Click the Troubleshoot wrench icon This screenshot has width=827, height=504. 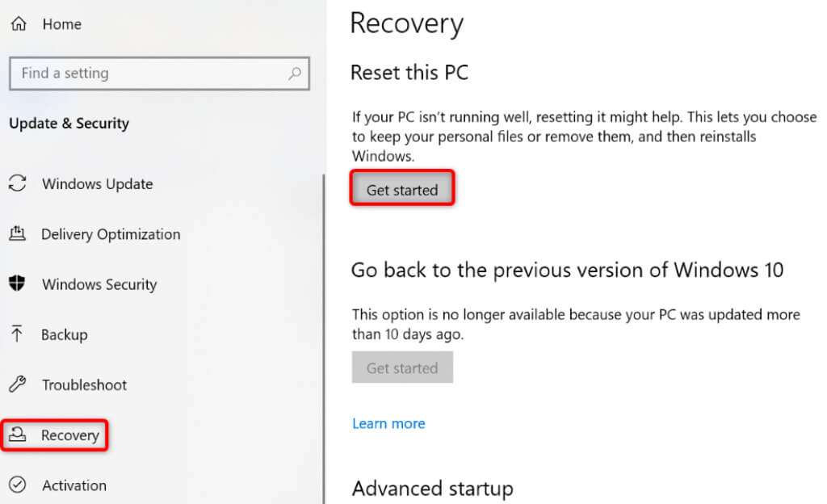(17, 384)
